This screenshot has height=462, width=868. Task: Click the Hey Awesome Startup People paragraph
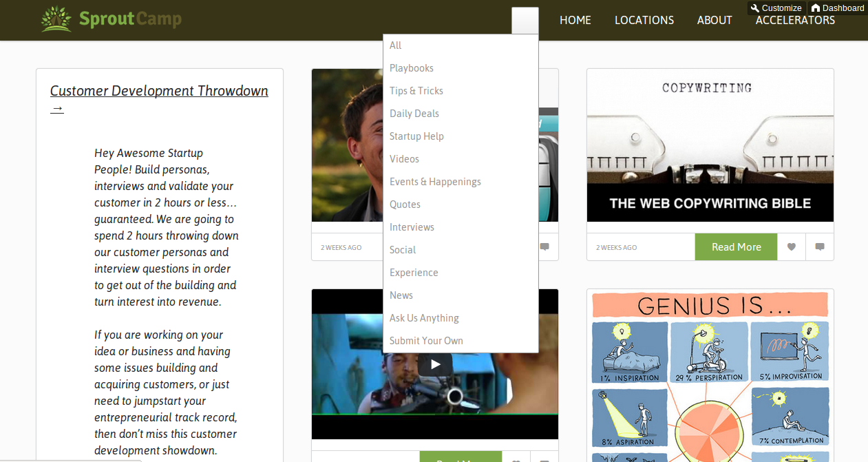(167, 227)
